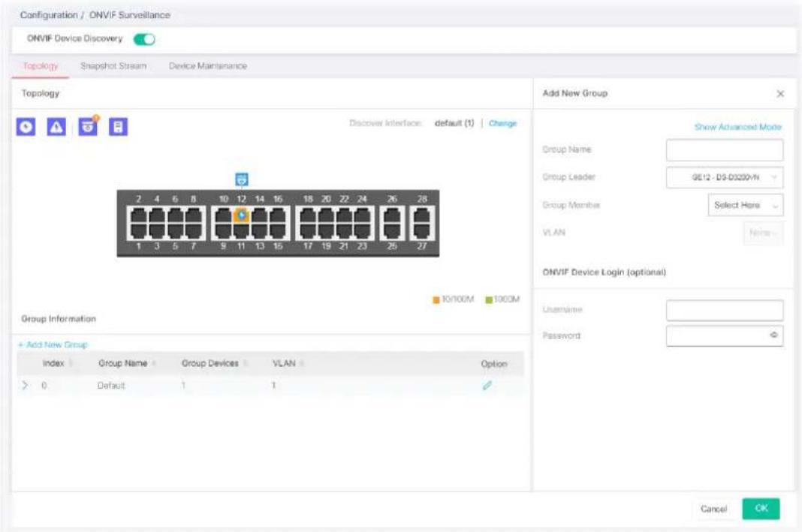Image resolution: width=802 pixels, height=532 pixels.
Task: Click 'default (1)' discover interface value
Action: (454, 123)
